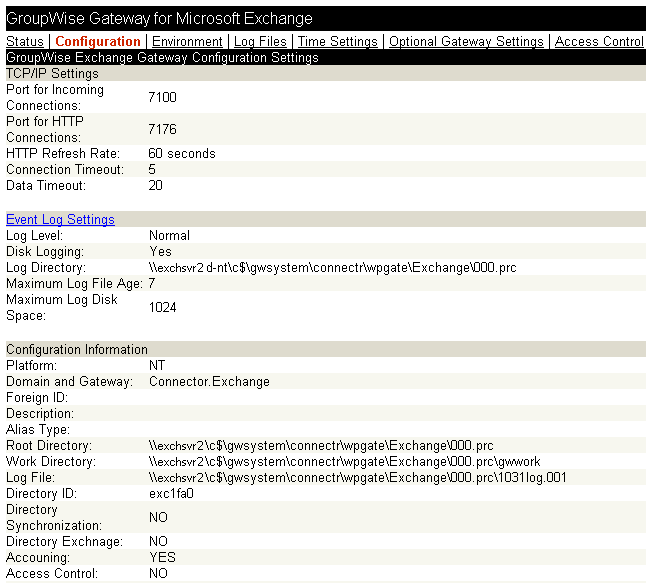This screenshot has width=647, height=583.
Task: Click the Root Directory path value
Action: point(321,446)
